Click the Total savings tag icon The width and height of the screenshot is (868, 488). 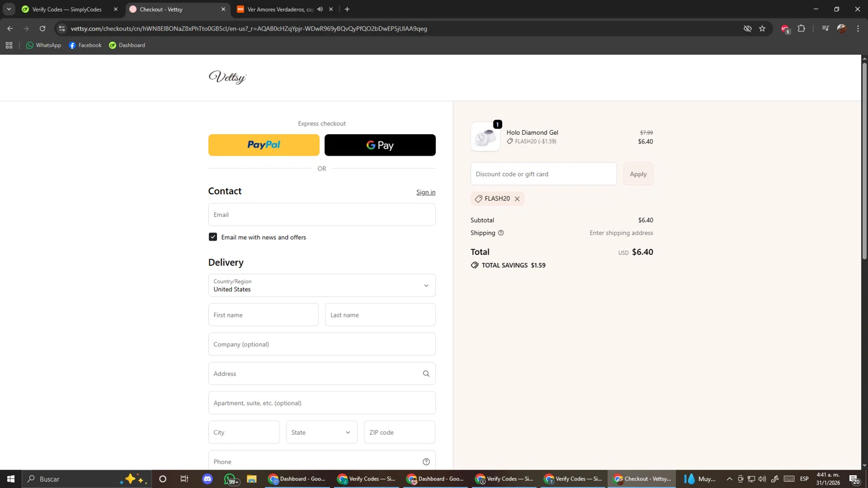point(475,265)
